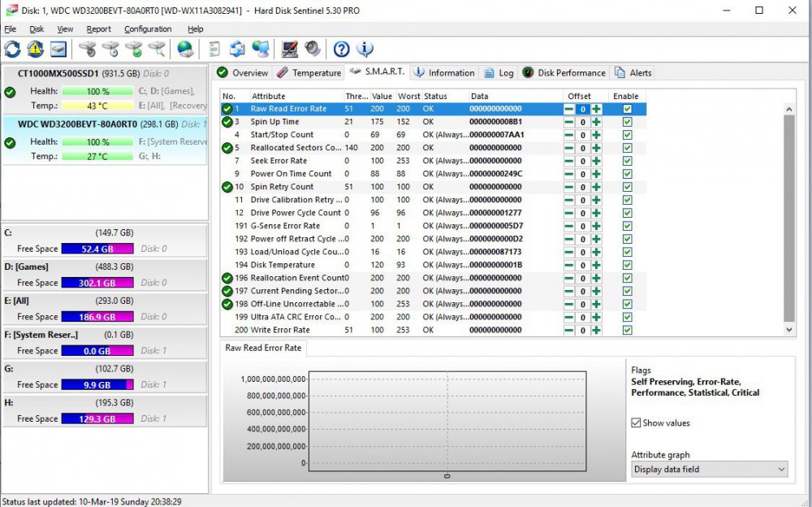The width and height of the screenshot is (812, 507).
Task: Uncheck Enable box for Spin Up Time
Action: (627, 122)
